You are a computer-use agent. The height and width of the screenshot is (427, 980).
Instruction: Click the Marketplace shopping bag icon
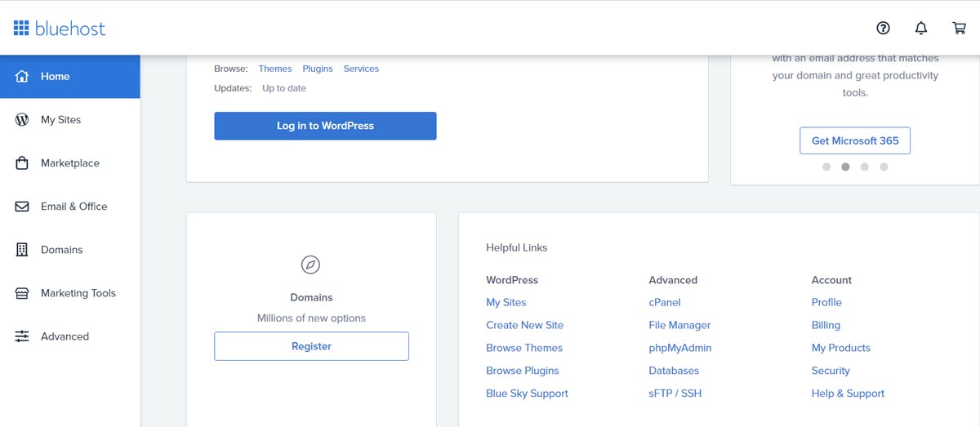[x=22, y=162]
